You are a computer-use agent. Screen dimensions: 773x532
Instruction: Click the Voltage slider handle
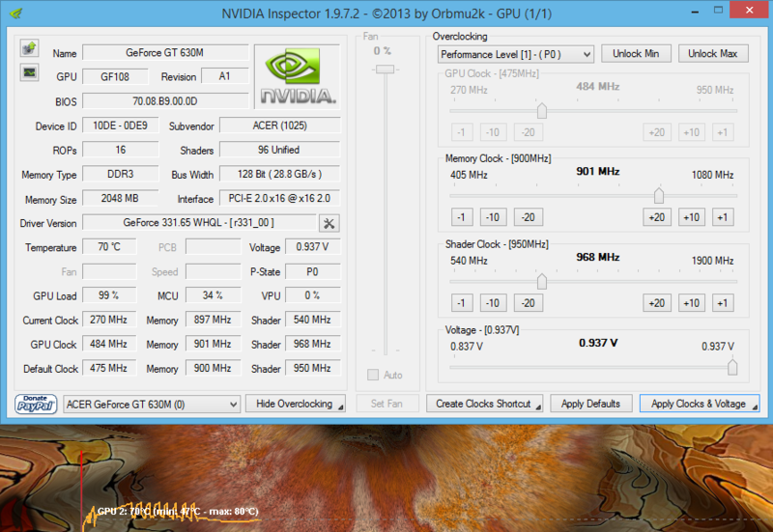pos(732,368)
